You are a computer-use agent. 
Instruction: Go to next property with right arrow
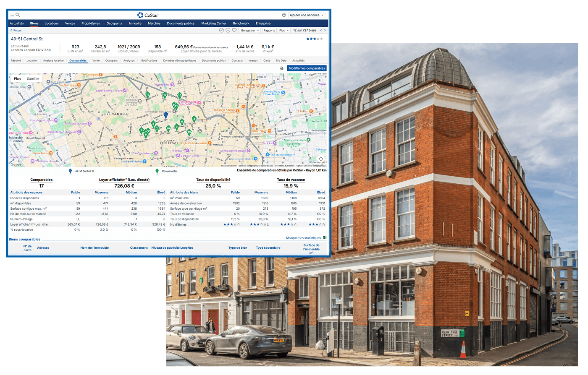coord(325,30)
